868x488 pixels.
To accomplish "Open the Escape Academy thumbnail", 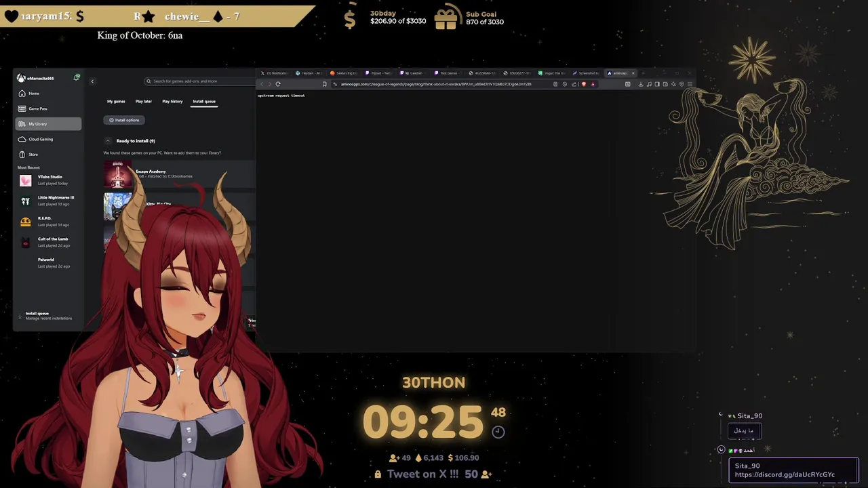I will pos(118,174).
